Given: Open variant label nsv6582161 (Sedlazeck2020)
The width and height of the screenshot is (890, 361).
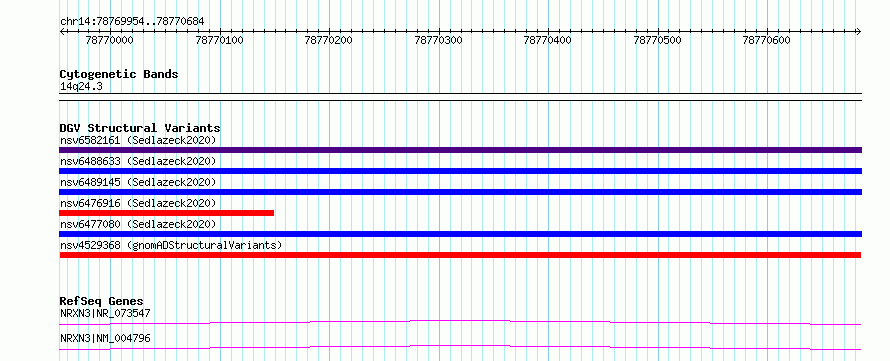Looking at the screenshot, I should click(138, 140).
